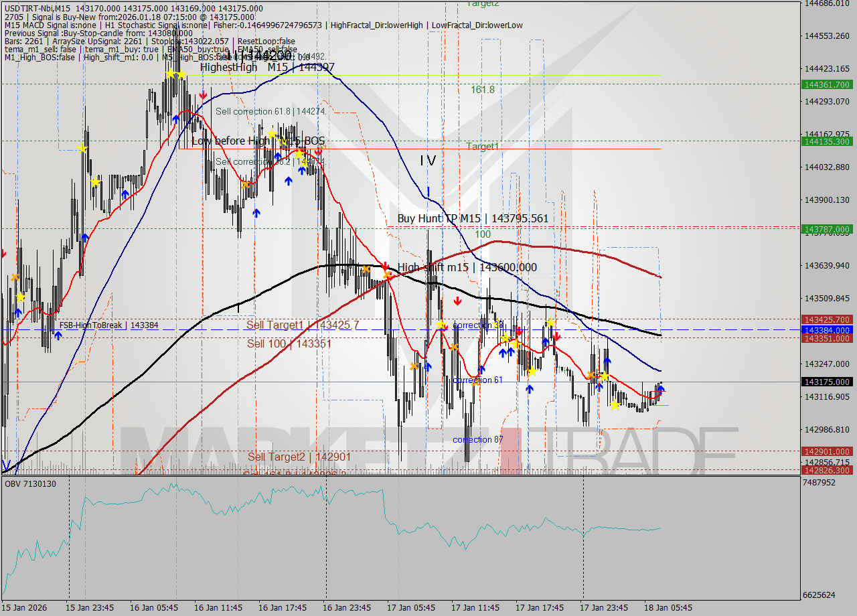
Task: Select the red sell arrow above the HighestHigh candles
Action: tap(203, 95)
